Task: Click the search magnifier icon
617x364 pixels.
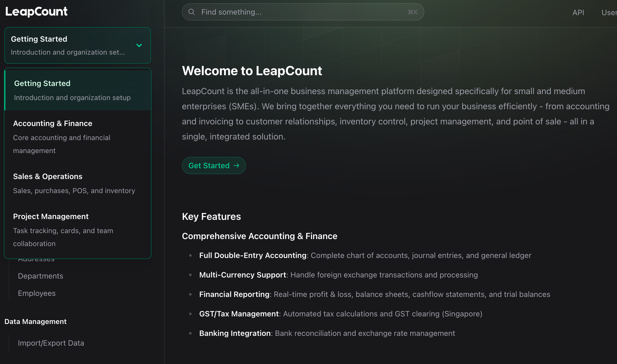Action: 192,12
